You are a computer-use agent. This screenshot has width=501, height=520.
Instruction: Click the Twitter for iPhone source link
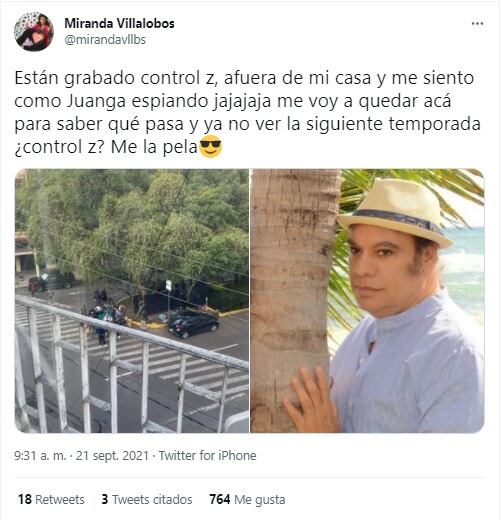click(x=207, y=455)
